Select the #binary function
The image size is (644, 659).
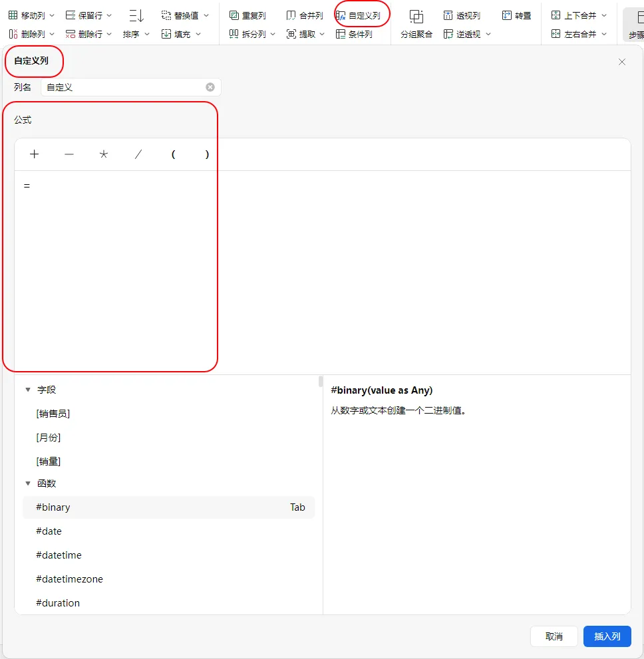pos(168,507)
